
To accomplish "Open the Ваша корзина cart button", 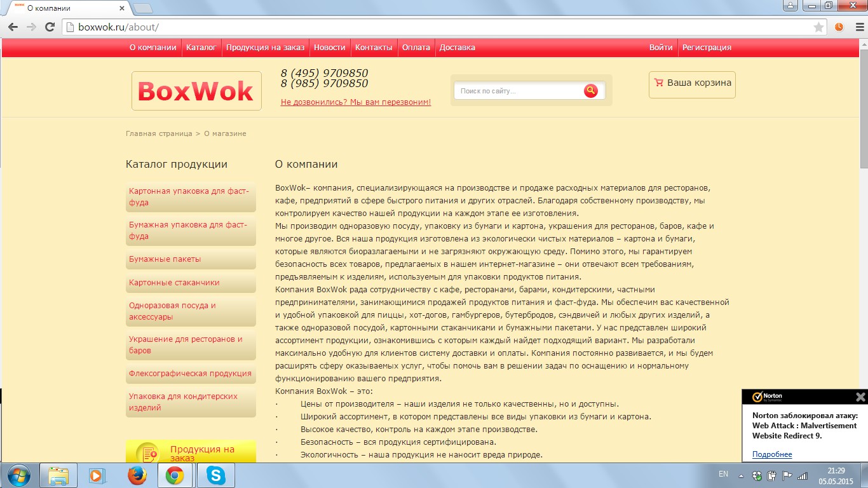I will (x=692, y=85).
